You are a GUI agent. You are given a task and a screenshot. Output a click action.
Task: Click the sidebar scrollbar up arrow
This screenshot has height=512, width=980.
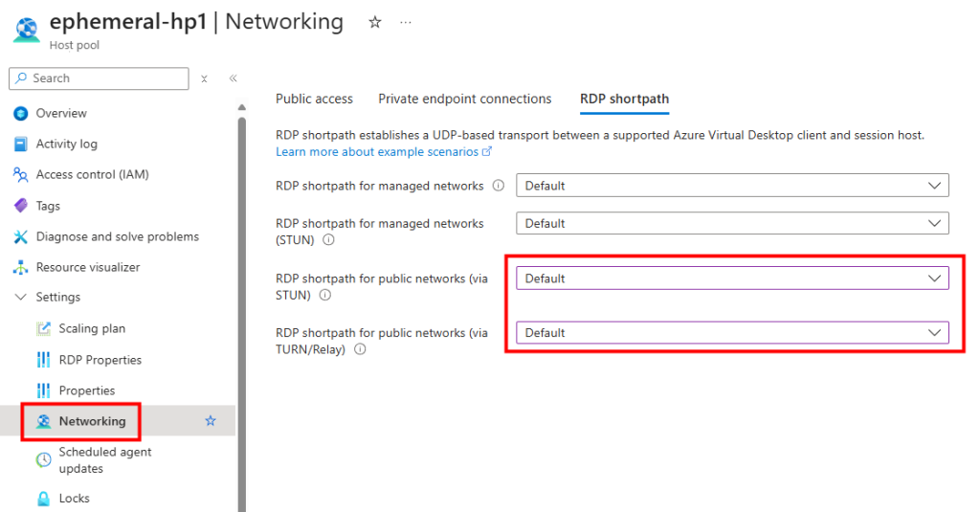242,107
